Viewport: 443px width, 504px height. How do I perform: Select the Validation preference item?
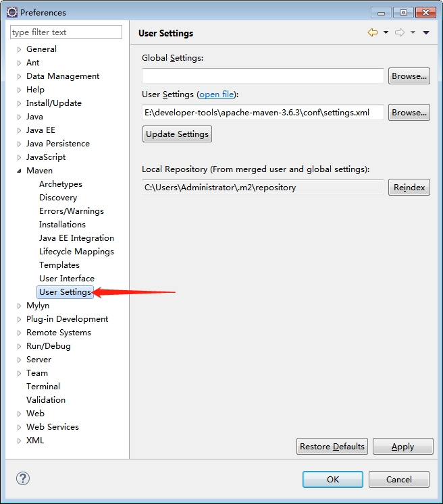(46, 400)
